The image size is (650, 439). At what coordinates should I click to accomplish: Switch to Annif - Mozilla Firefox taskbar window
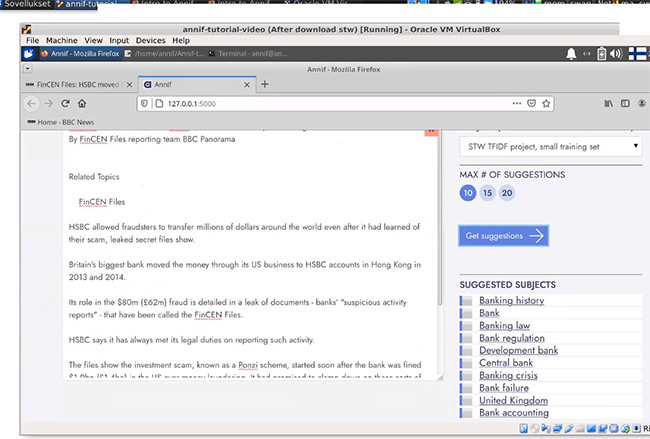[80, 53]
